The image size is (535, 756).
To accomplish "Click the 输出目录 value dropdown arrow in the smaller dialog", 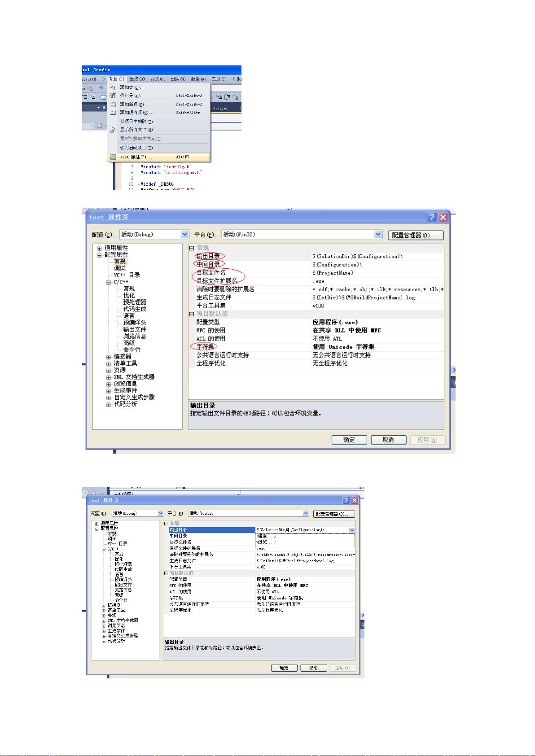I will [x=351, y=530].
